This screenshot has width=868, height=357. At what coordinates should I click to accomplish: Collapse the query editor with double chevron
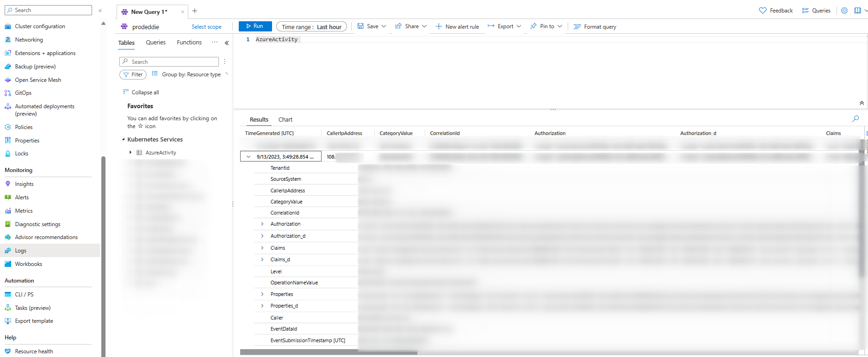click(862, 103)
